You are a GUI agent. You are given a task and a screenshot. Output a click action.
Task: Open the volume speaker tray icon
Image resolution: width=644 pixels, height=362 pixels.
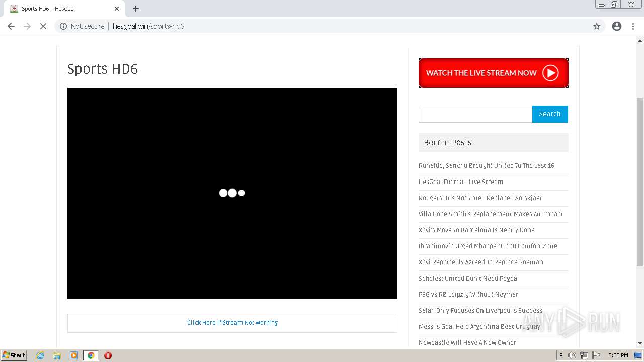pyautogui.click(x=572, y=355)
